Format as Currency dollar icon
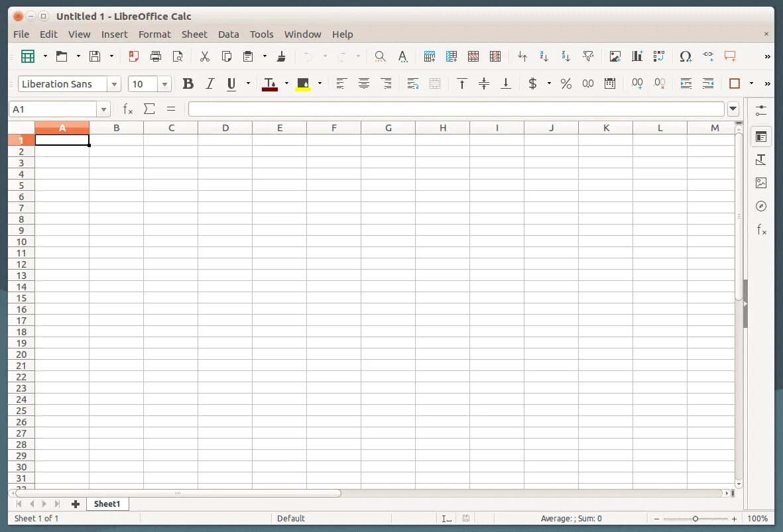Image resolution: width=783 pixels, height=532 pixels. click(533, 84)
